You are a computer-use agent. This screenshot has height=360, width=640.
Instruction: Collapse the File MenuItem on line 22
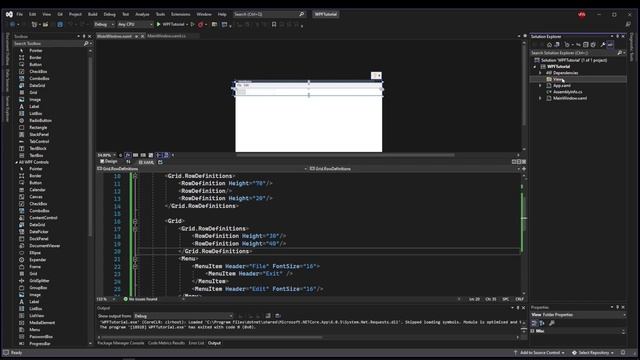135,267
